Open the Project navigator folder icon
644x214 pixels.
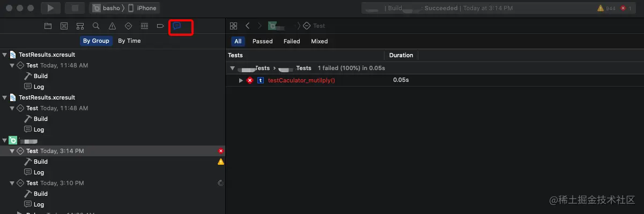click(x=48, y=26)
